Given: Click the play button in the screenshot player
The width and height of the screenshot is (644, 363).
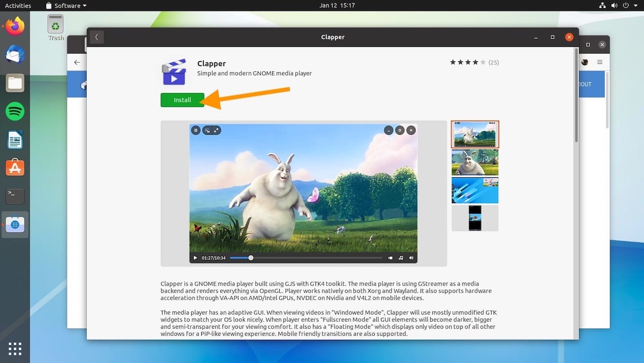Looking at the screenshot, I should click(x=195, y=258).
